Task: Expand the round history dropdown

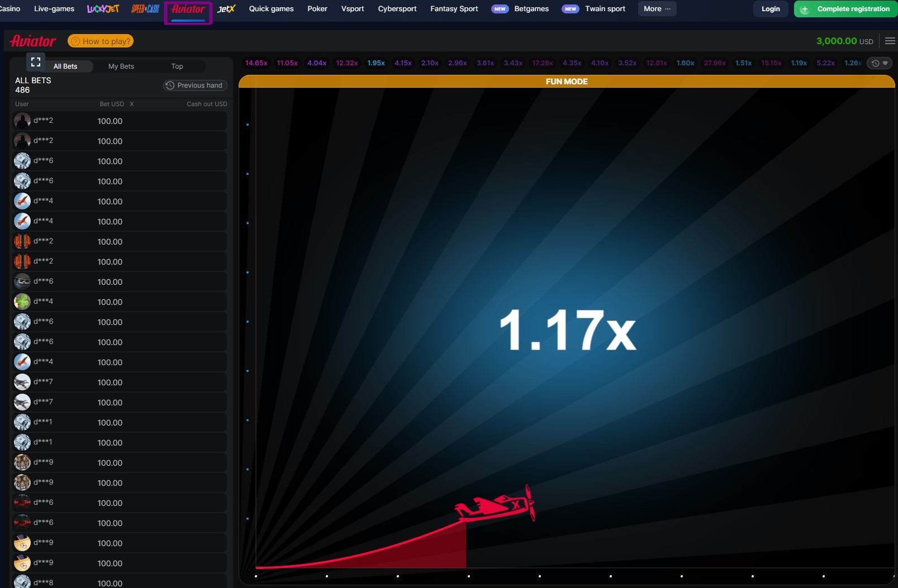Action: click(880, 63)
